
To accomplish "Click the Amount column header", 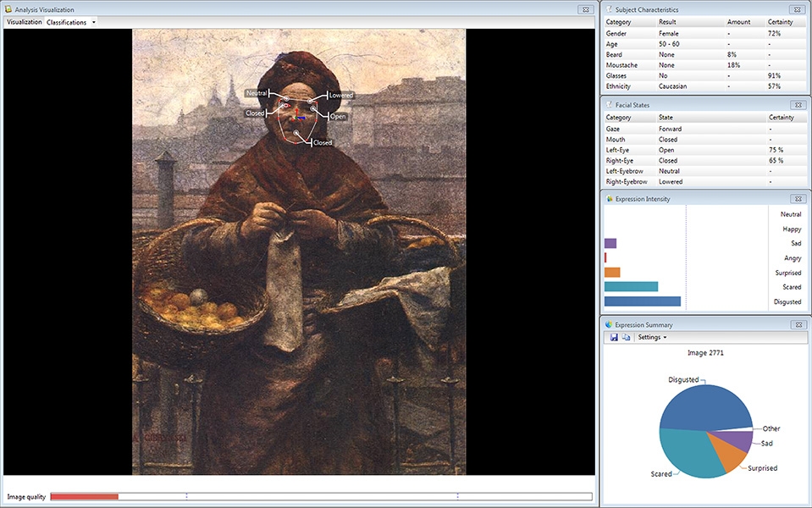I will pyautogui.click(x=738, y=22).
